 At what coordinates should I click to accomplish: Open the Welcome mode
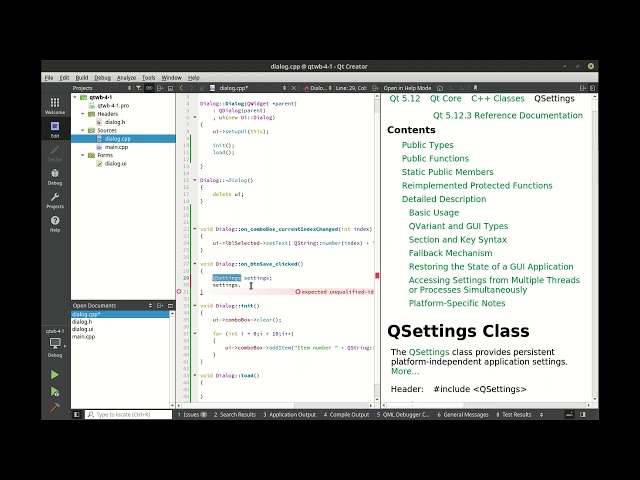coord(54,105)
